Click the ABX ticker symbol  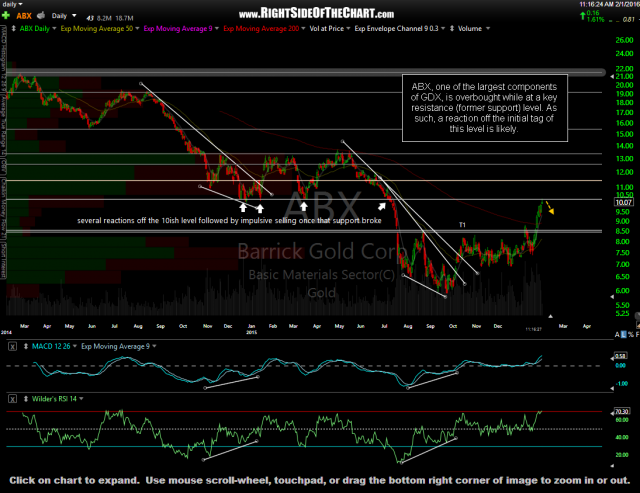coord(24,16)
